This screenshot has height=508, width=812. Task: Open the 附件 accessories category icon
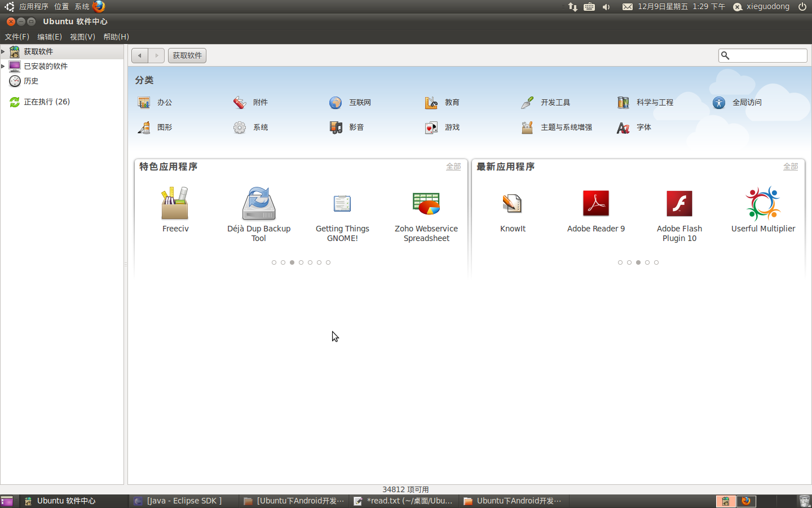(x=240, y=103)
